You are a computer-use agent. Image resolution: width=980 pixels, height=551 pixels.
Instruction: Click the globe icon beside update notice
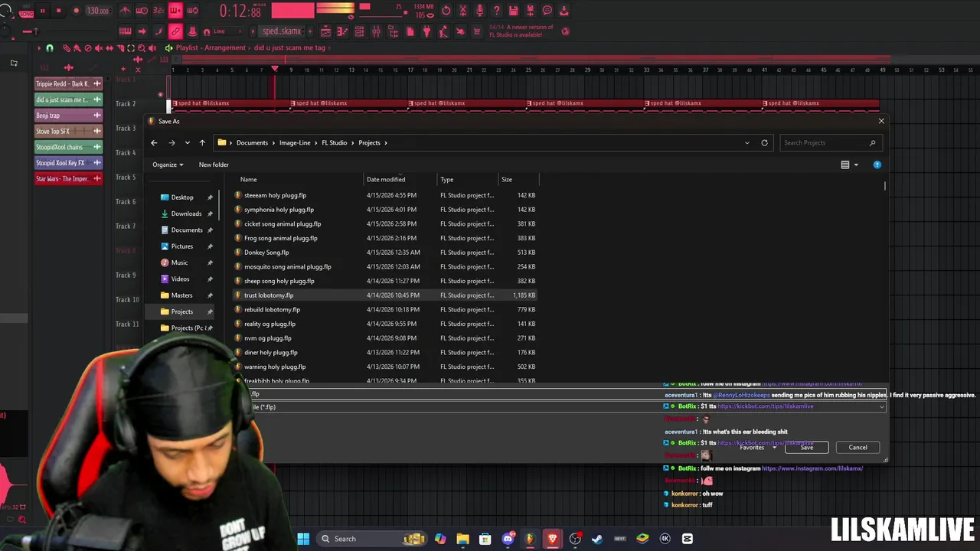566,31
